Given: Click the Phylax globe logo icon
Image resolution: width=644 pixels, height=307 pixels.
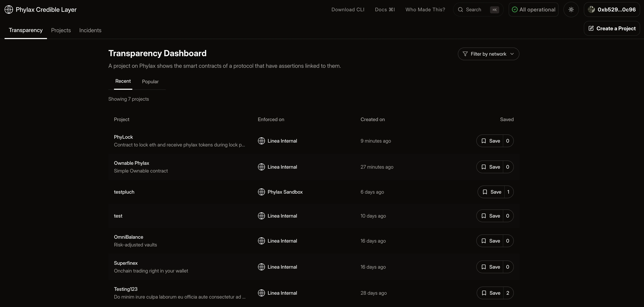Looking at the screenshot, I should pos(9,10).
